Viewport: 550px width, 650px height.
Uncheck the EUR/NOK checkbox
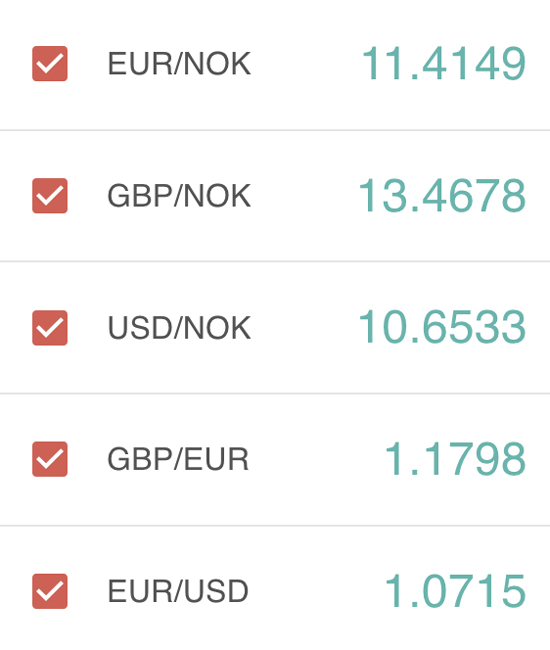(50, 63)
